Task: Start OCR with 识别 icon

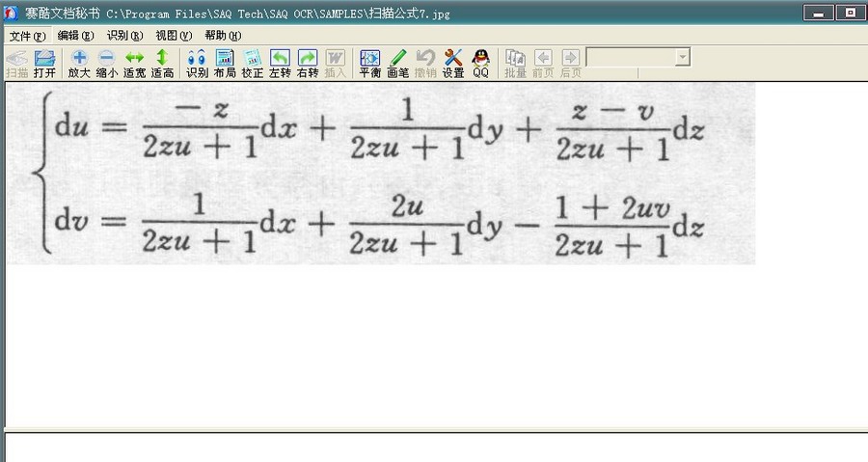Action: (197, 64)
